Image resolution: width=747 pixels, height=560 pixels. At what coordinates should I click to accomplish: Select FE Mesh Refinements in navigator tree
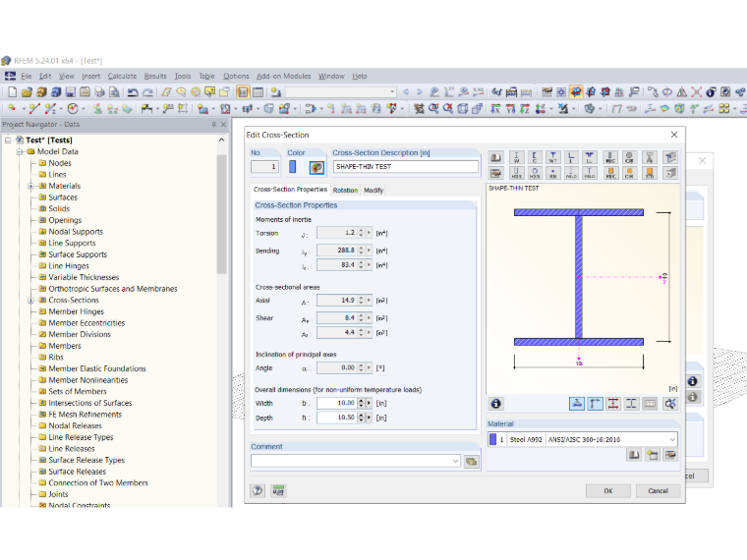85,415
